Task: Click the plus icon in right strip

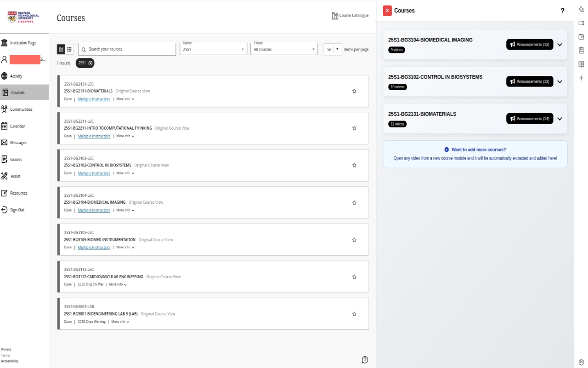Action: [581, 78]
